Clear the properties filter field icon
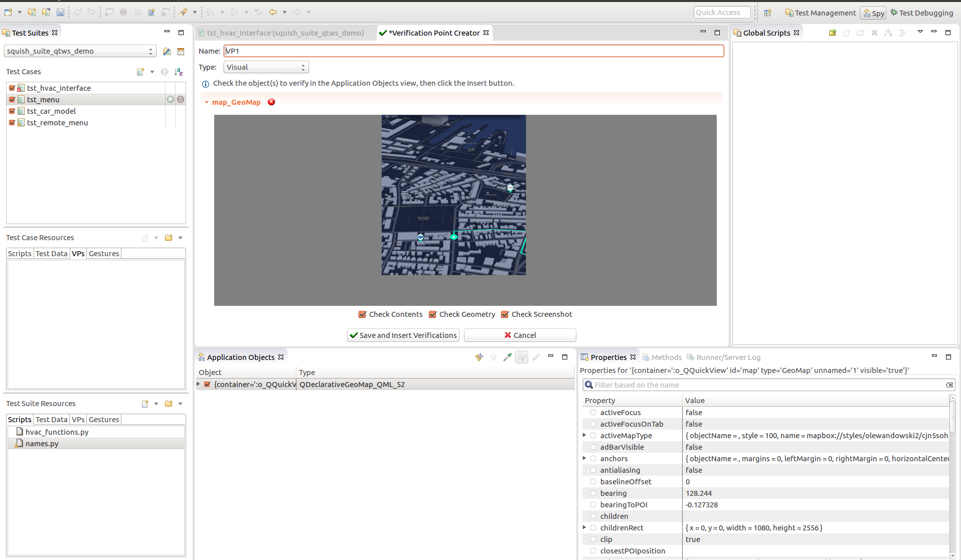The width and height of the screenshot is (961, 560). tap(949, 385)
